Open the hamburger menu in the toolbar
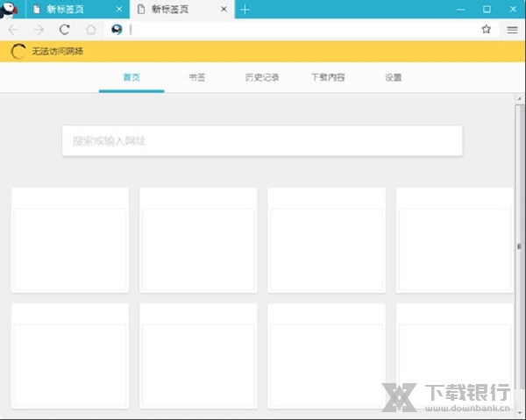This screenshot has height=420, width=526. 512,29
